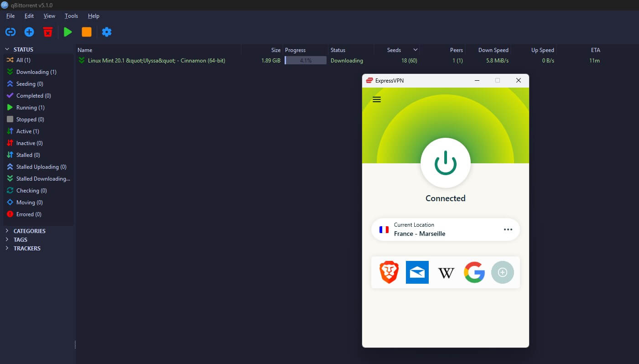This screenshot has height=364, width=639.
Task: Select the Linux Mint 20.1 torrent row
Action: pos(339,60)
